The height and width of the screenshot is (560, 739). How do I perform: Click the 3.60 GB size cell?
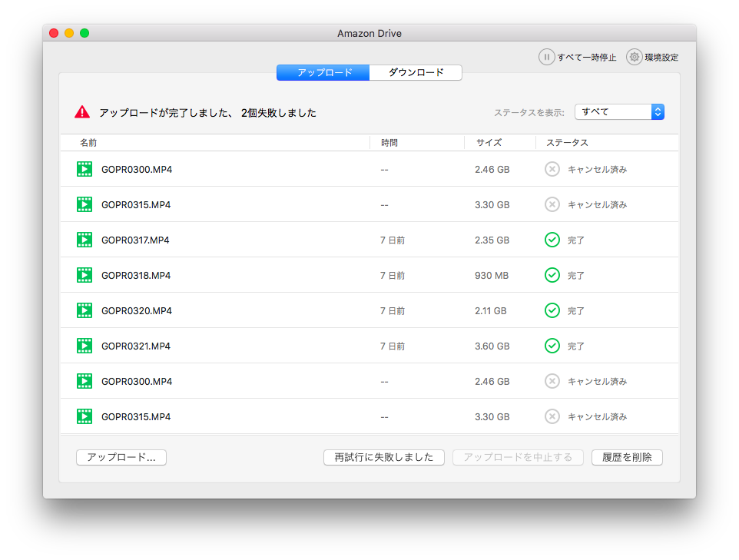tap(492, 346)
